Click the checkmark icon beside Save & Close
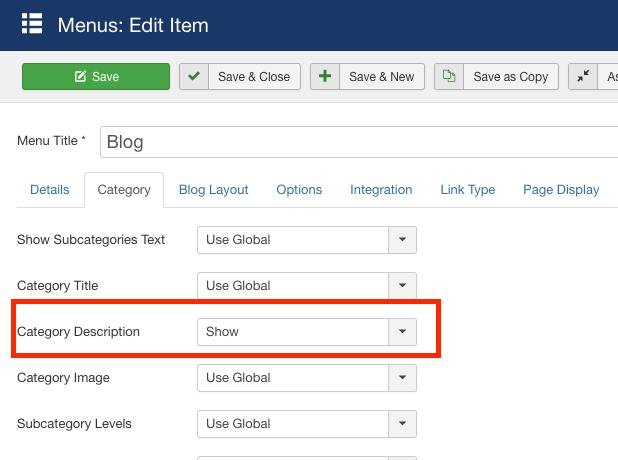Screen dimensions: 618x460 click(194, 77)
